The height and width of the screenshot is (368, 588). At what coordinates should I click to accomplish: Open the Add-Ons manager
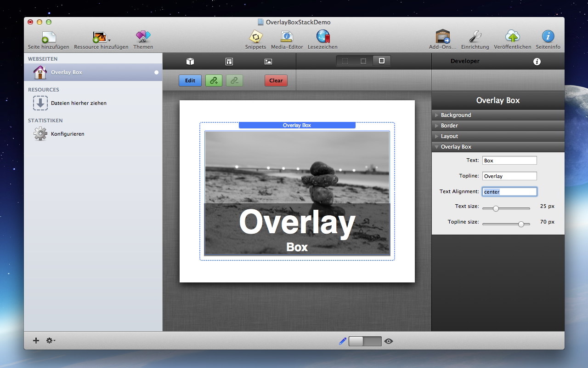(443, 37)
